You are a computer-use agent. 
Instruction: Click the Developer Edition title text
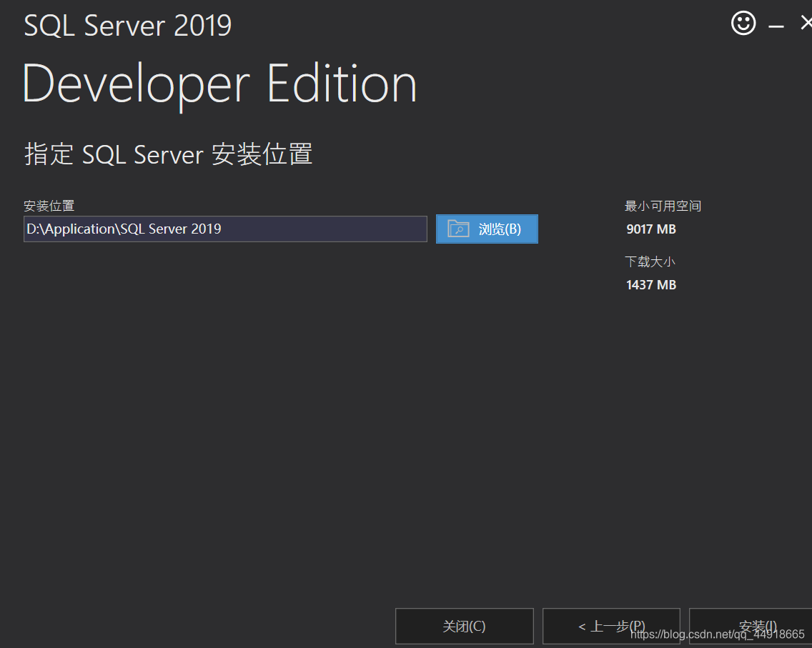click(219, 86)
